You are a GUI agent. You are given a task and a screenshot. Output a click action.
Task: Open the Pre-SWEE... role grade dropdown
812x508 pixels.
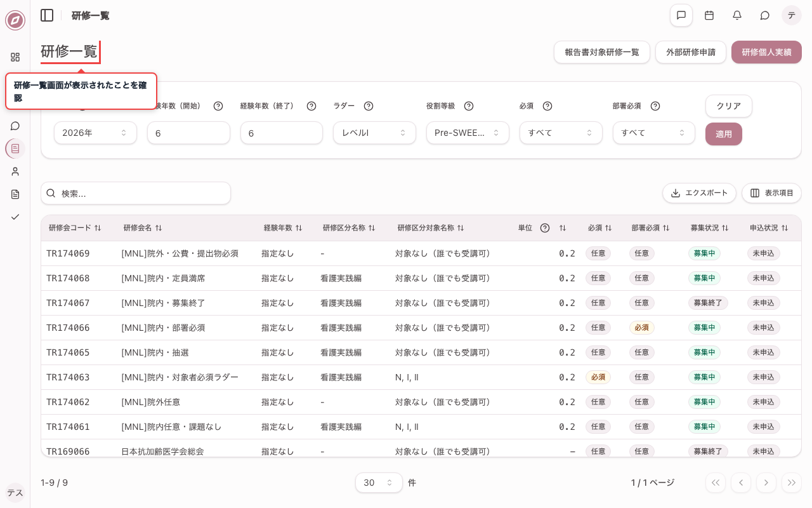pyautogui.click(x=468, y=133)
